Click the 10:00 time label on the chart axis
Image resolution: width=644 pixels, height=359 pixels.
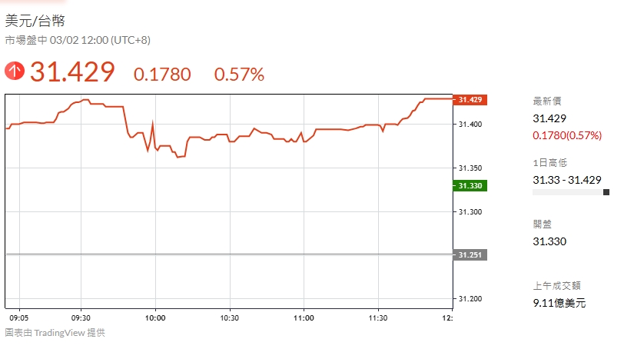pos(155,317)
